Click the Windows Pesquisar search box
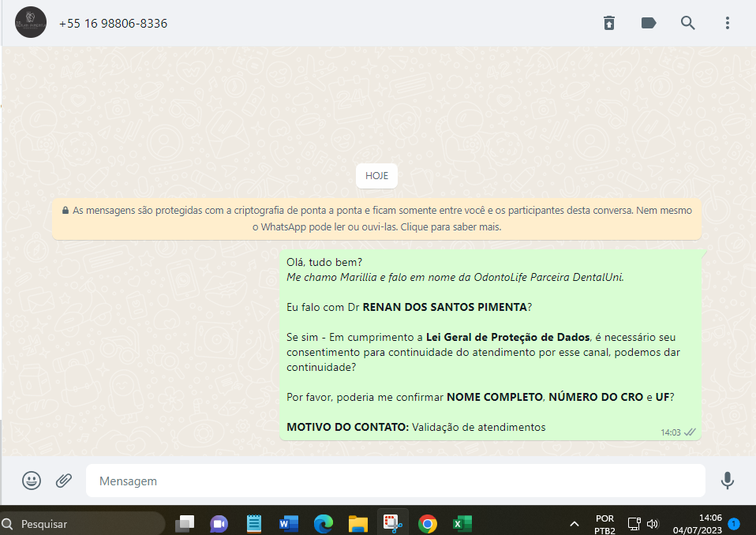 click(x=82, y=523)
